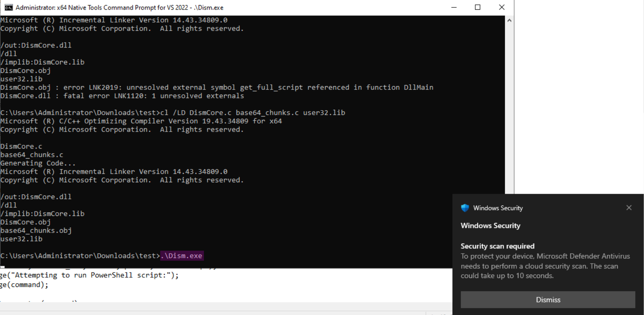
Task: Click the cl /LD DismCore.c command line
Action: [172, 113]
